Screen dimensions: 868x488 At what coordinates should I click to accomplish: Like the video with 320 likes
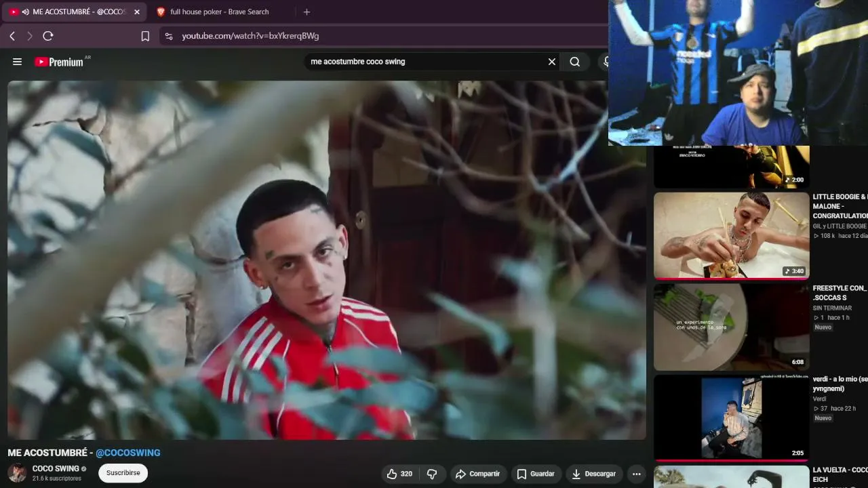[x=399, y=474]
